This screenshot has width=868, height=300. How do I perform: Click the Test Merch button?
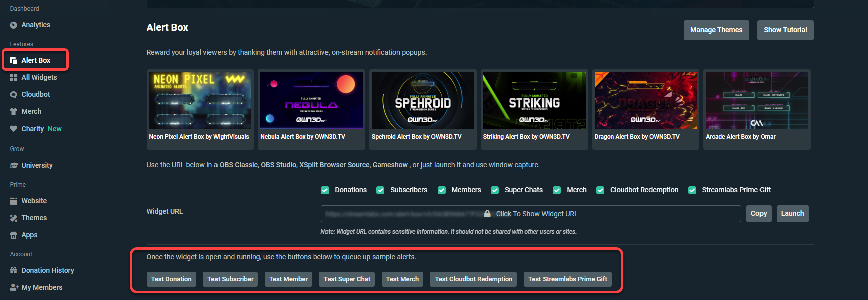click(402, 279)
